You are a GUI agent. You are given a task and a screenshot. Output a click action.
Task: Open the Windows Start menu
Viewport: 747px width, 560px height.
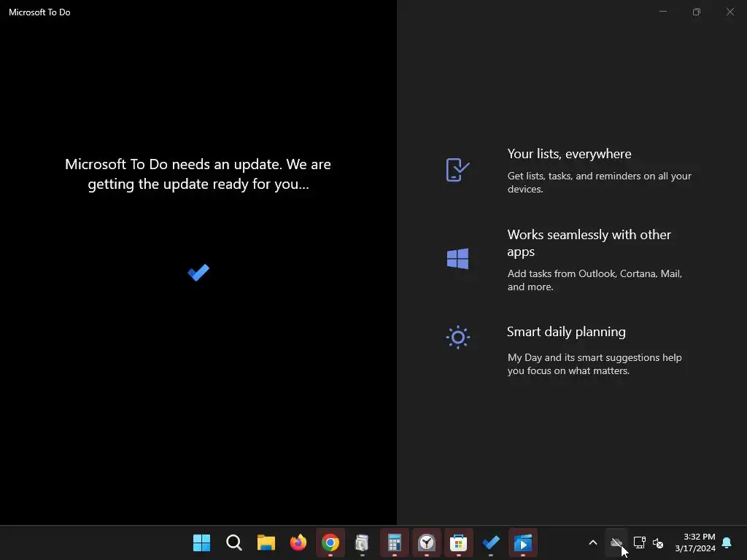(x=201, y=542)
